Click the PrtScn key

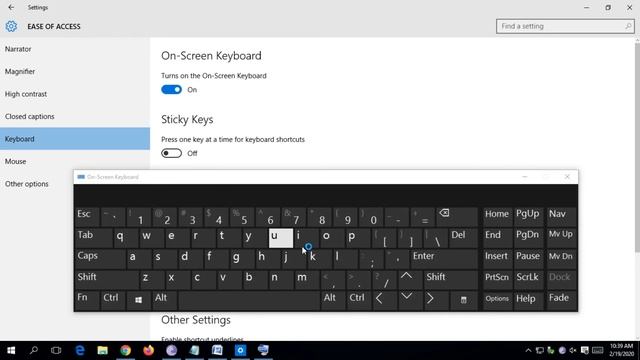coord(497,280)
